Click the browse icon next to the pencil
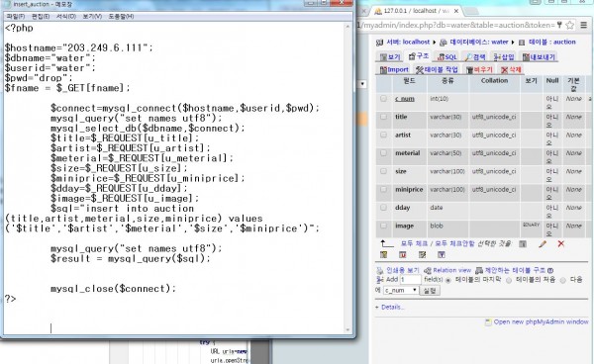 pyautogui.click(x=523, y=244)
